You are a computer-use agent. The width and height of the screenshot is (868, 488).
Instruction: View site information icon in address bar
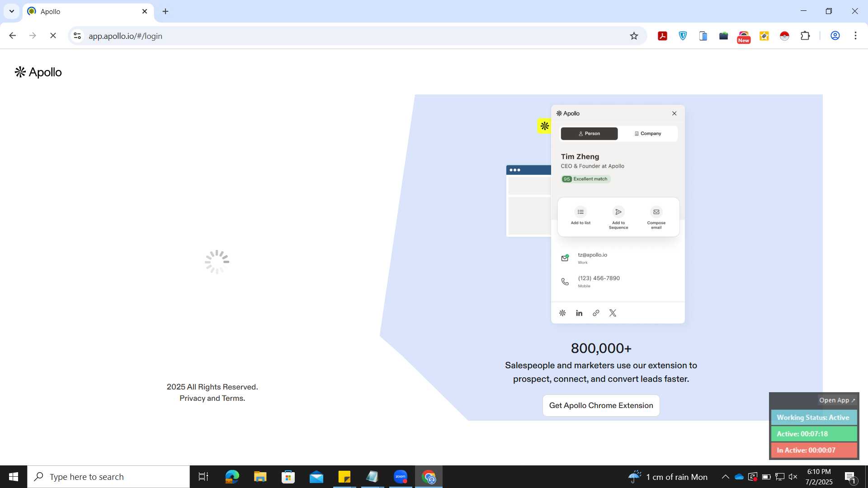coord(77,36)
